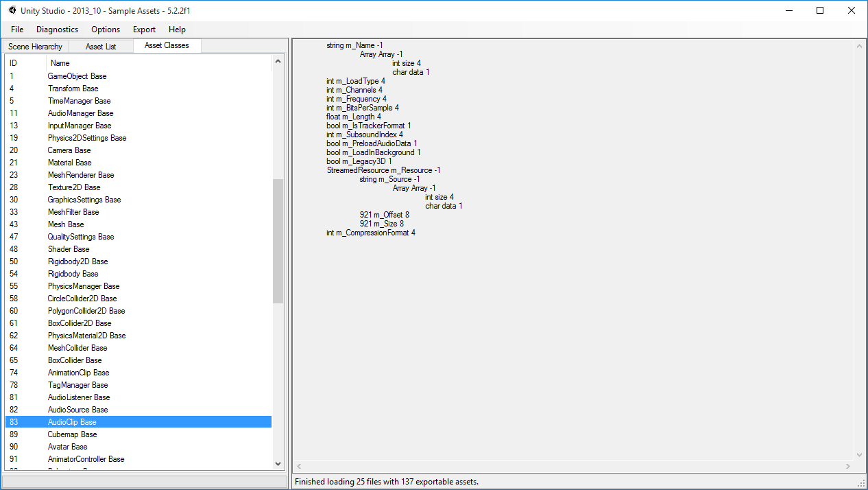
Task: Select the AnimatorController Base class entry
Action: click(x=86, y=459)
